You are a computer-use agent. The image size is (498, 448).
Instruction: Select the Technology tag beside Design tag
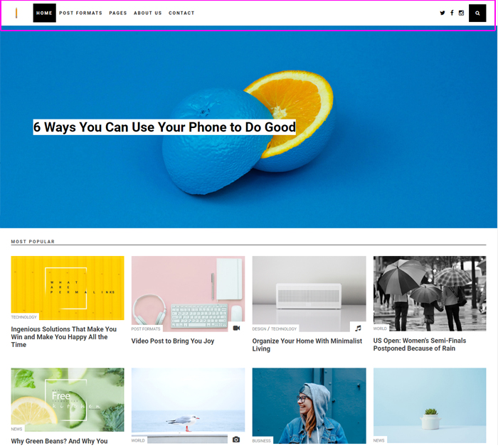click(x=284, y=329)
